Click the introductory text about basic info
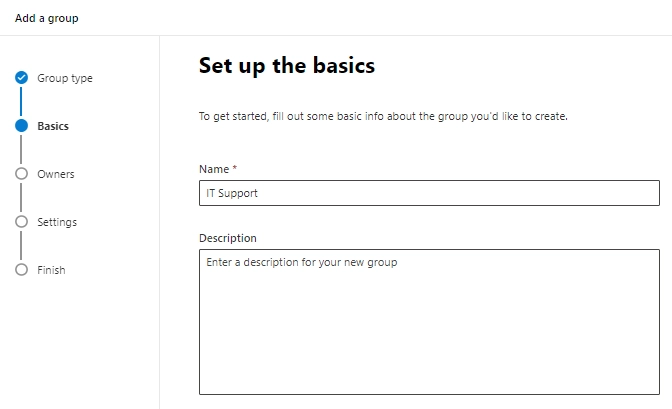This screenshot has width=672, height=409. point(383,117)
